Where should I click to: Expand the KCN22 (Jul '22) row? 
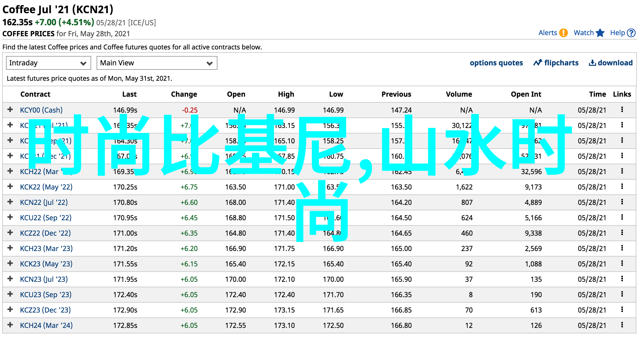10,202
